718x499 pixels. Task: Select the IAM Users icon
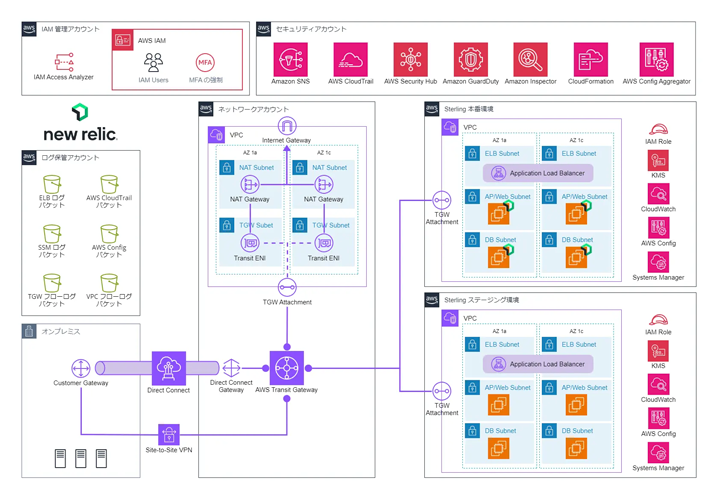tap(153, 62)
